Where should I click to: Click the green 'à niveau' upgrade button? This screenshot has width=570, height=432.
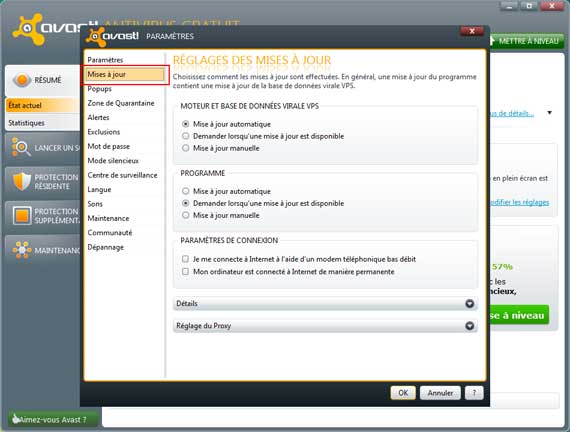519,315
